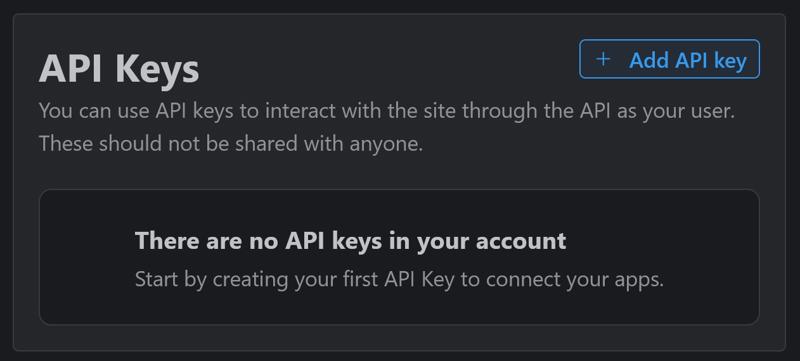The height and width of the screenshot is (361, 800).
Task: Click the plus icon in Add API key
Action: tap(603, 59)
